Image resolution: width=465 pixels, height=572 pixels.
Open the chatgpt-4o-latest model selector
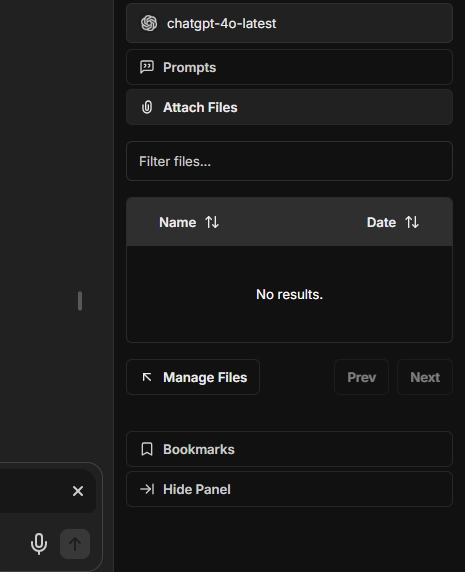[289, 23]
